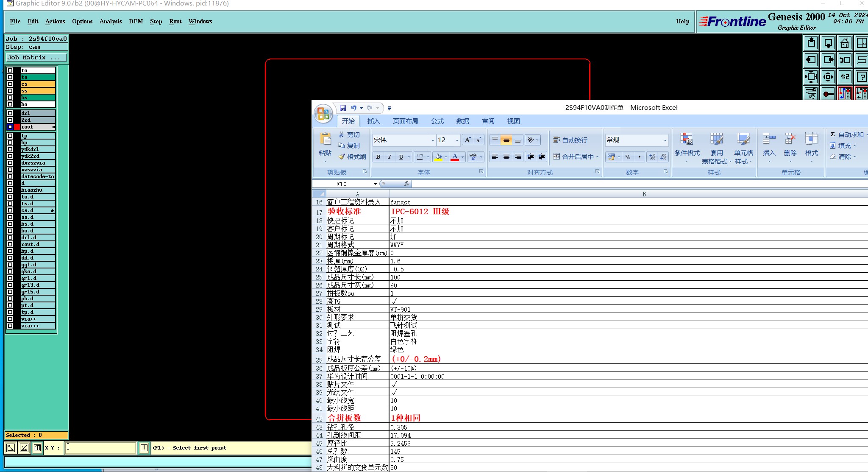The image size is (868, 472).
Task: Click the undo zoom previous view icon
Action: [845, 60]
